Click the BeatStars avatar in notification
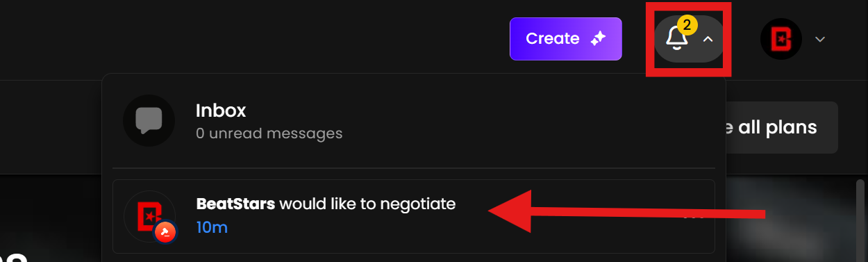Viewport: 868px width, 262px height. [149, 216]
